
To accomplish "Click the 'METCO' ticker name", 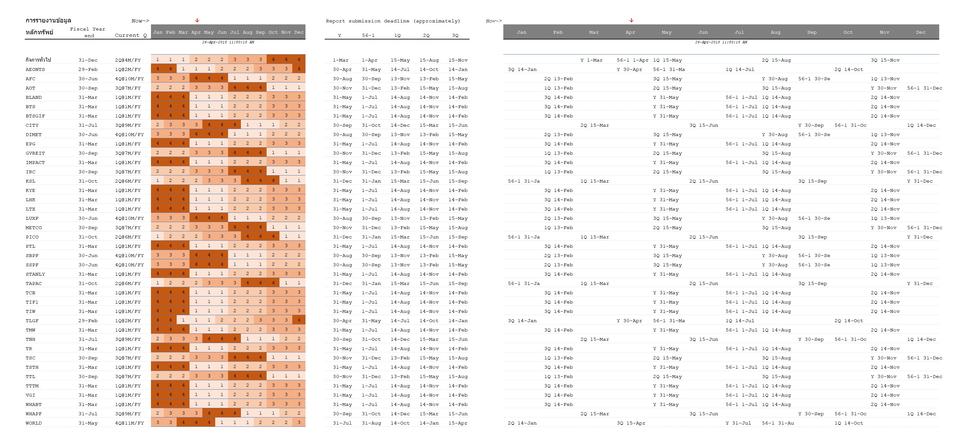I will (33, 228).
